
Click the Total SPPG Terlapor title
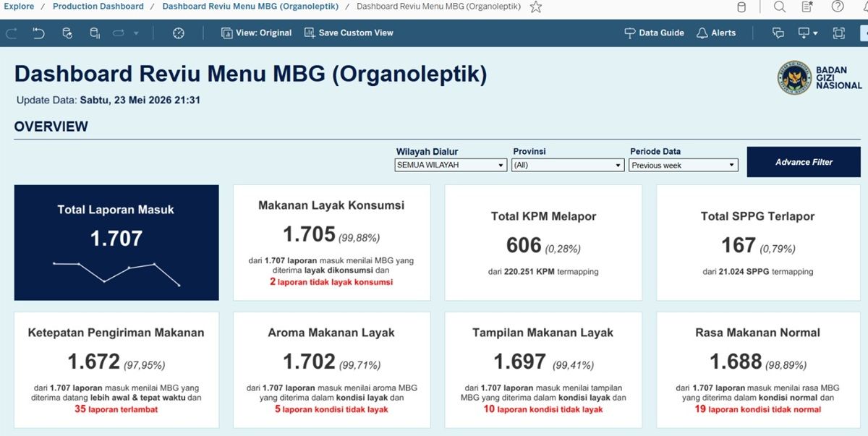[x=757, y=216]
